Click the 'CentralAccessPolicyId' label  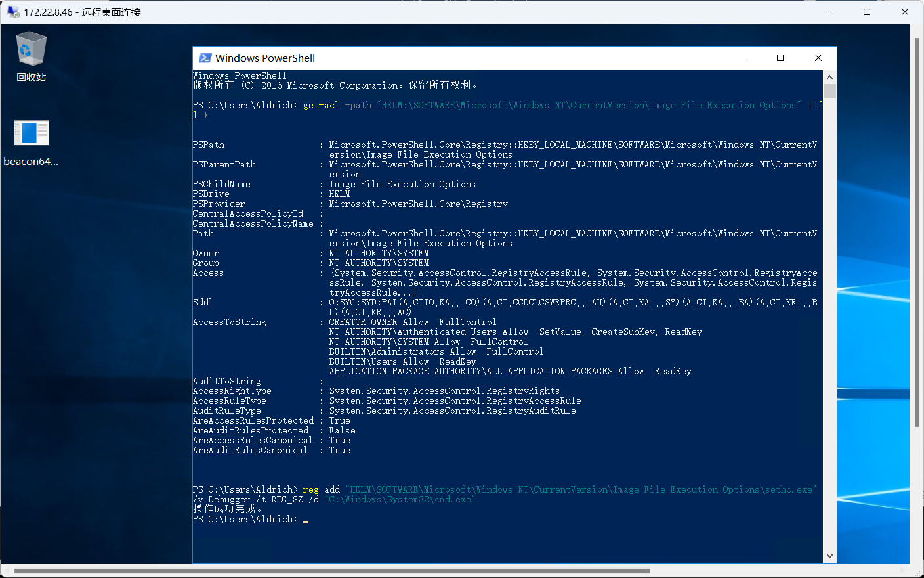click(248, 213)
